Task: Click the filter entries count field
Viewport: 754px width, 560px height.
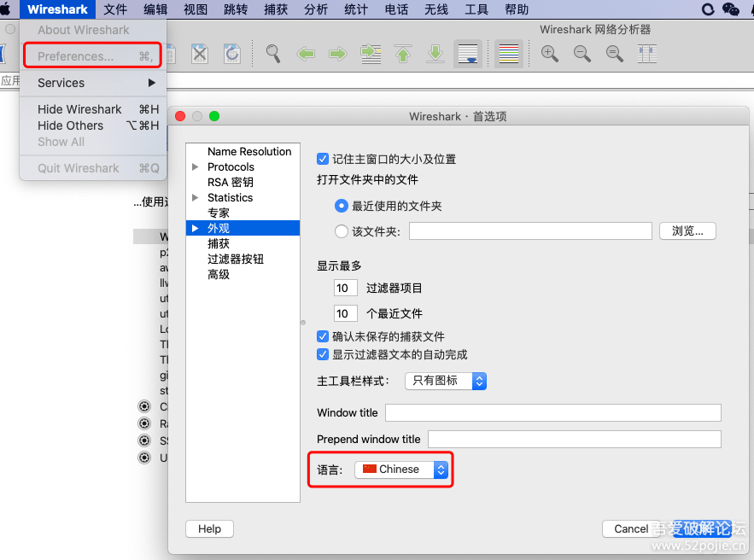Action: pyautogui.click(x=345, y=288)
